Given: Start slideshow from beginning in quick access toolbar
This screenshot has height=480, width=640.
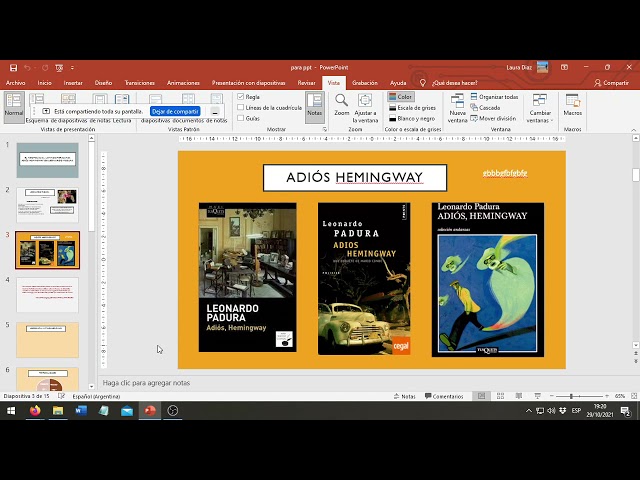Looking at the screenshot, I should [x=59, y=68].
